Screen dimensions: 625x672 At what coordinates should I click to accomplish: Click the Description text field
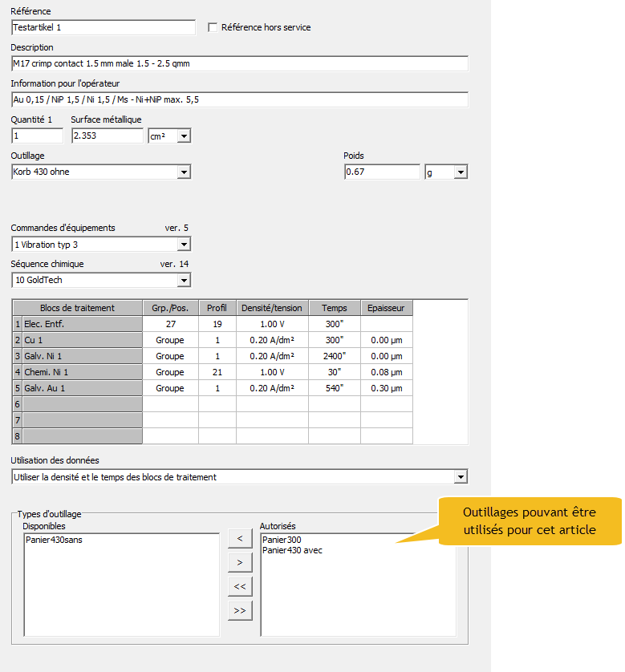pos(239,63)
